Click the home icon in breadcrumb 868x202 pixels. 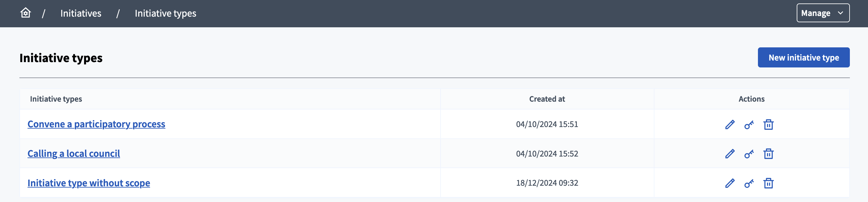(x=26, y=13)
